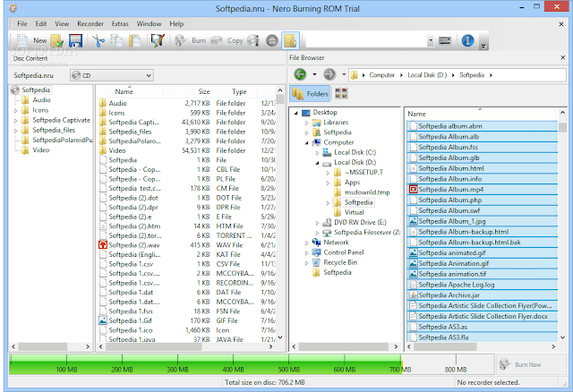Click the disc content horizontal scrollbar
This screenshot has height=392, width=573.
(x=153, y=346)
